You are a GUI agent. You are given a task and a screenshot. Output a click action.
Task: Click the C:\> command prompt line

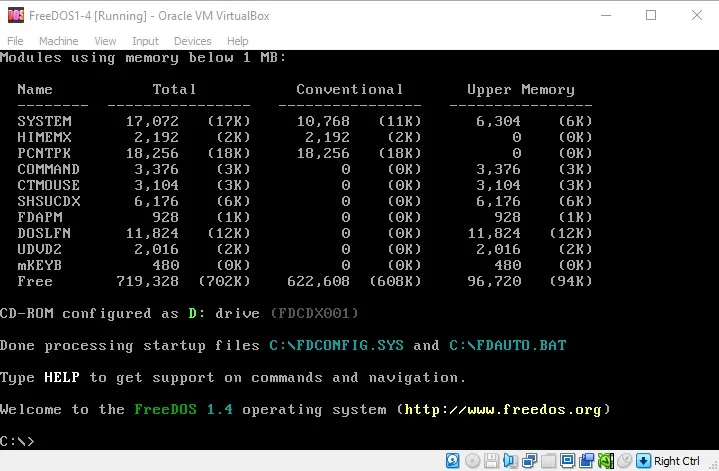click(17, 441)
